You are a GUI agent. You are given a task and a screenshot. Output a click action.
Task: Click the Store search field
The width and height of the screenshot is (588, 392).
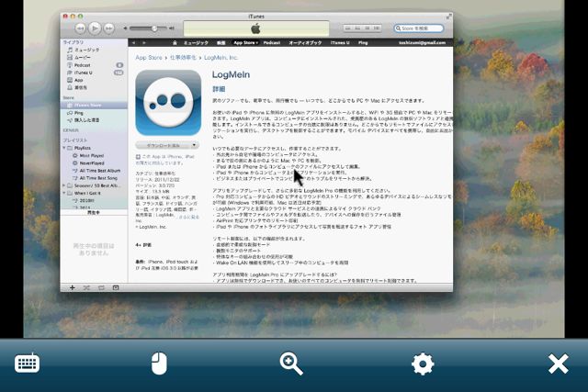tap(419, 28)
